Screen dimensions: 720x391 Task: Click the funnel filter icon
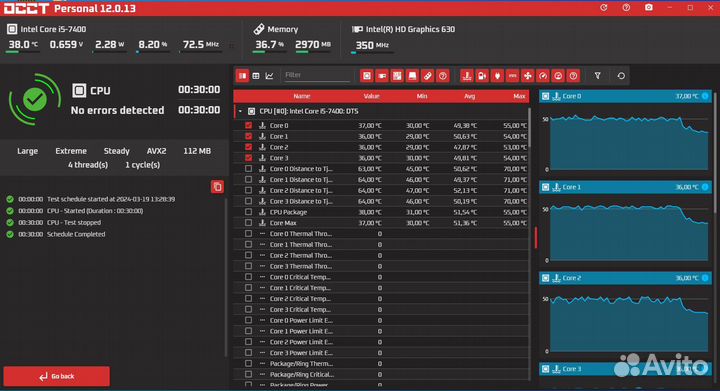pos(597,76)
